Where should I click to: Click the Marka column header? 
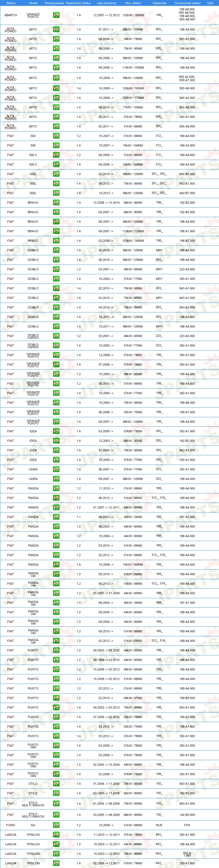click(x=11, y=3)
